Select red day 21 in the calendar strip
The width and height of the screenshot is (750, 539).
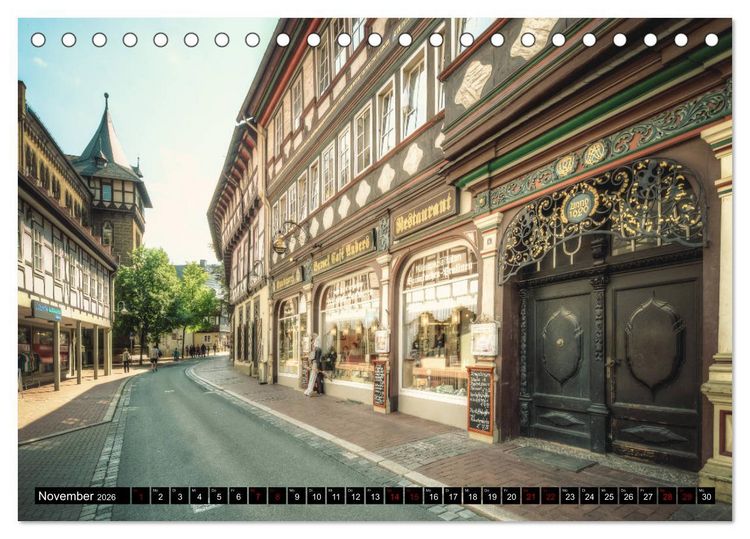point(531,495)
